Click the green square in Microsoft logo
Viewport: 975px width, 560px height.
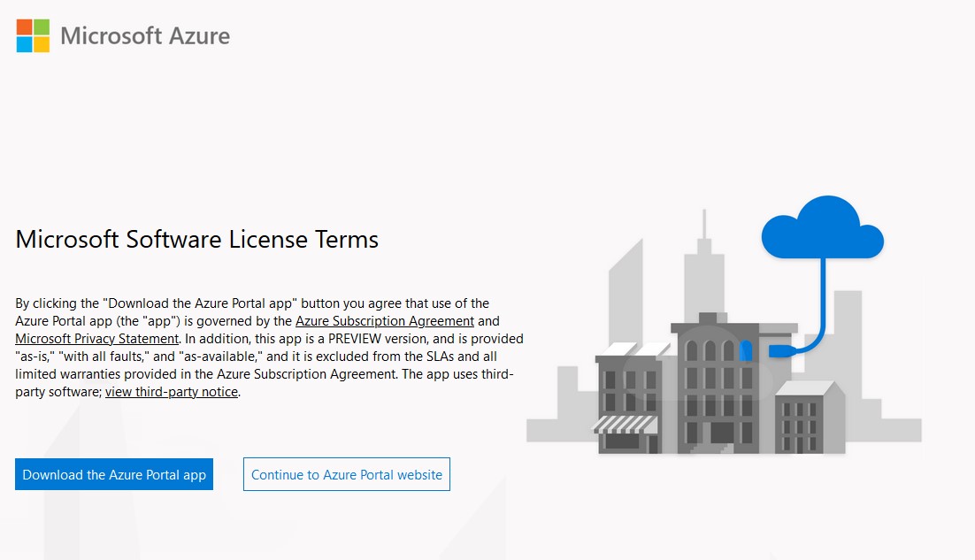(x=42, y=27)
